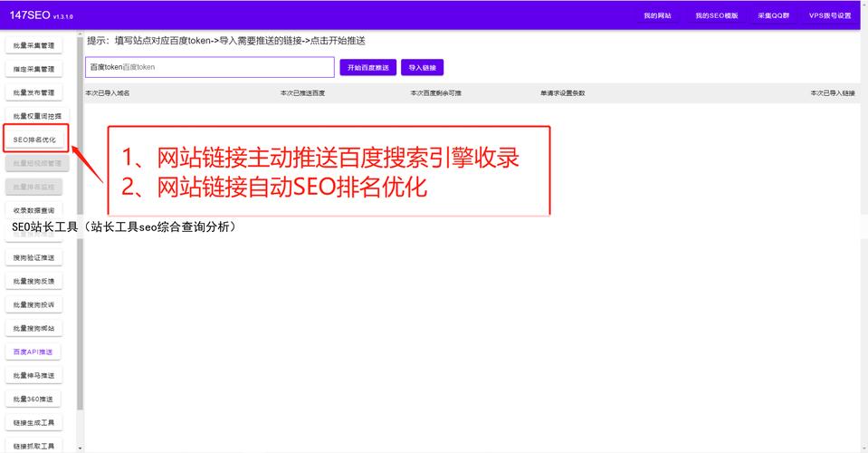Screen dimensions: 868x453
Task: Open 我的SEO模版 in top navigation
Action: (x=717, y=15)
